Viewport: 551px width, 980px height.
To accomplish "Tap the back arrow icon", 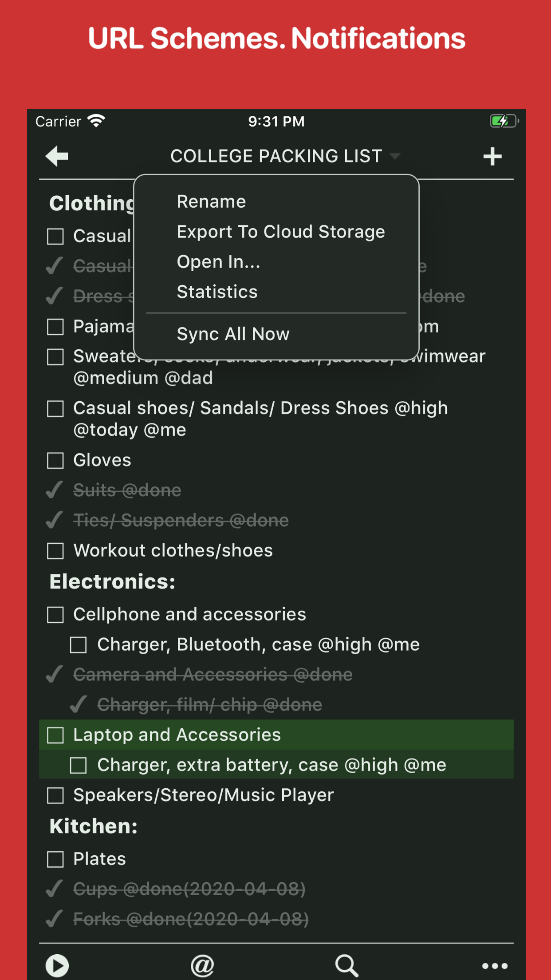I will (56, 156).
